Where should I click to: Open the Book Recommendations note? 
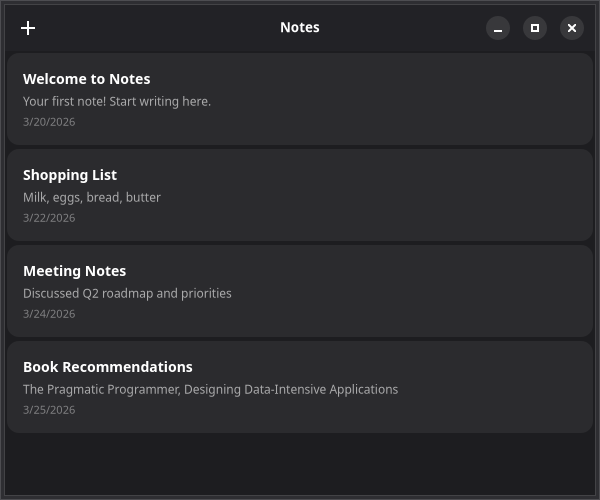coord(300,387)
